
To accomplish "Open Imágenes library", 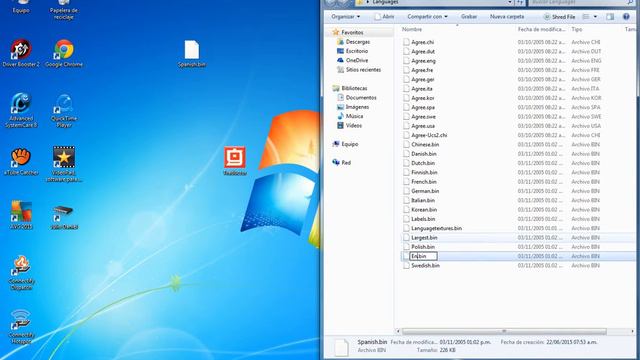I will [353, 107].
